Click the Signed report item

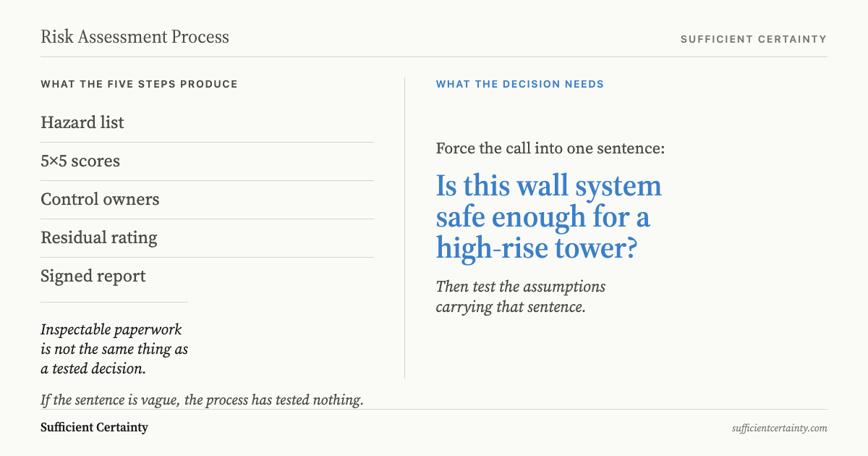[x=93, y=276]
